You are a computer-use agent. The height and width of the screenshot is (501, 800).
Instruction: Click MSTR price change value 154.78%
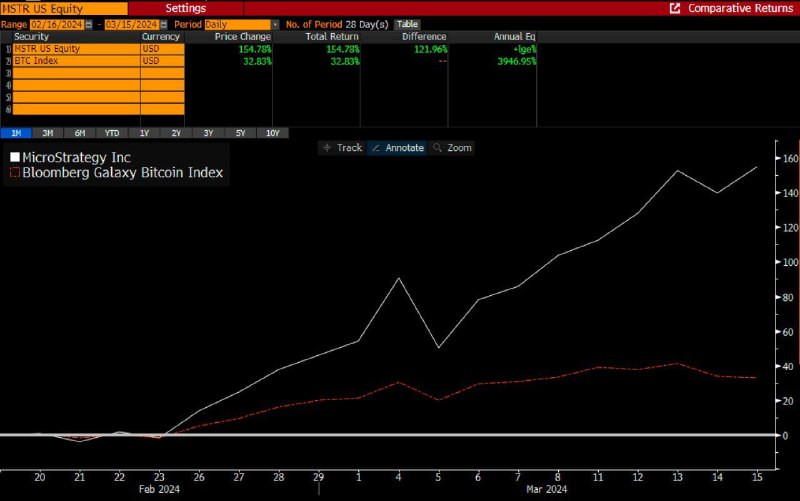(255, 49)
